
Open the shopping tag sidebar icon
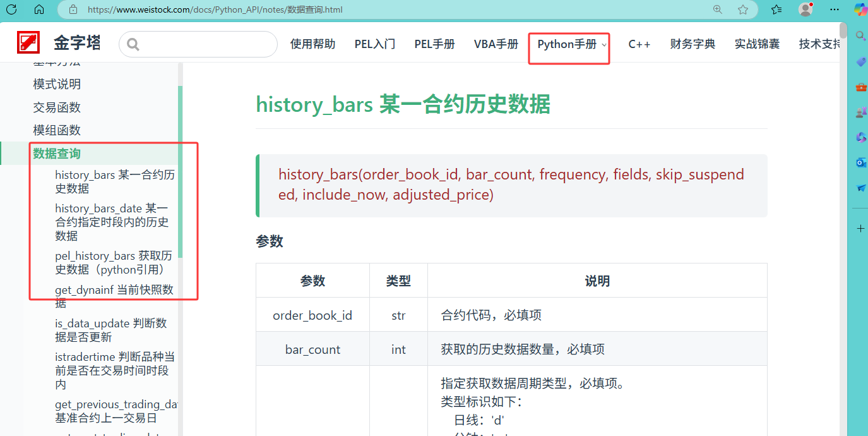click(x=860, y=61)
